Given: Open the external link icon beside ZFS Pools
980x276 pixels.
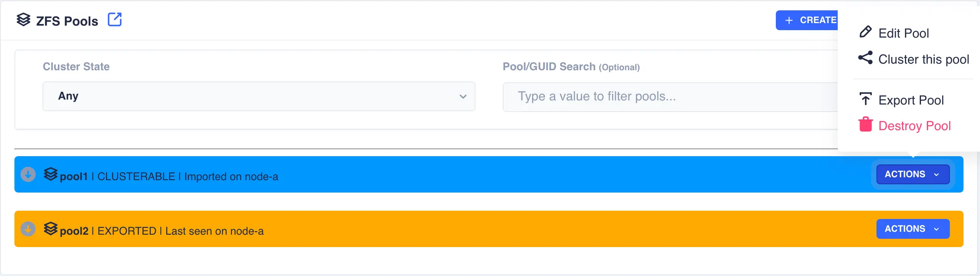Looking at the screenshot, I should (x=115, y=19).
